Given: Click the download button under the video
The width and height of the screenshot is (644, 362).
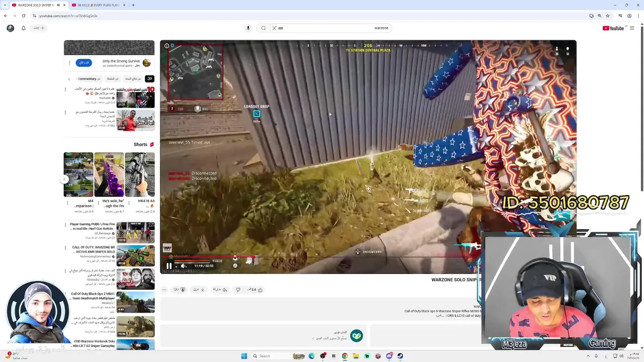Looking at the screenshot, I should click(199, 290).
